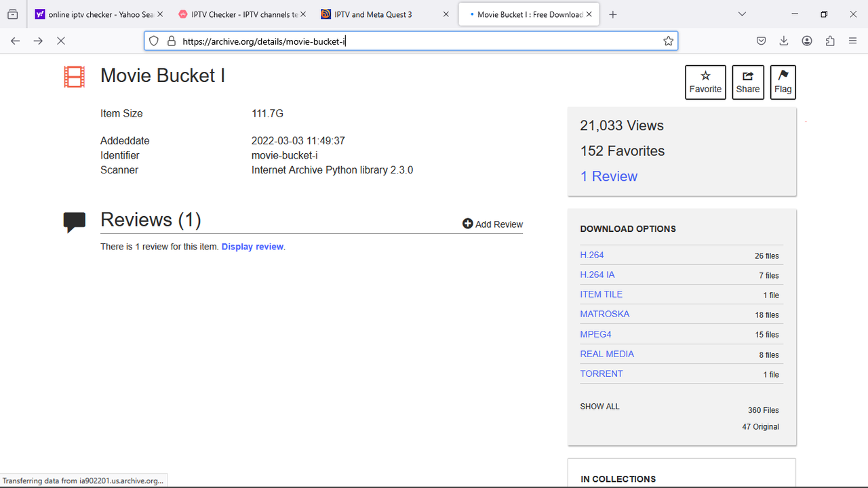Open ITEM TILE download option
The height and width of the screenshot is (488, 868).
click(x=601, y=294)
